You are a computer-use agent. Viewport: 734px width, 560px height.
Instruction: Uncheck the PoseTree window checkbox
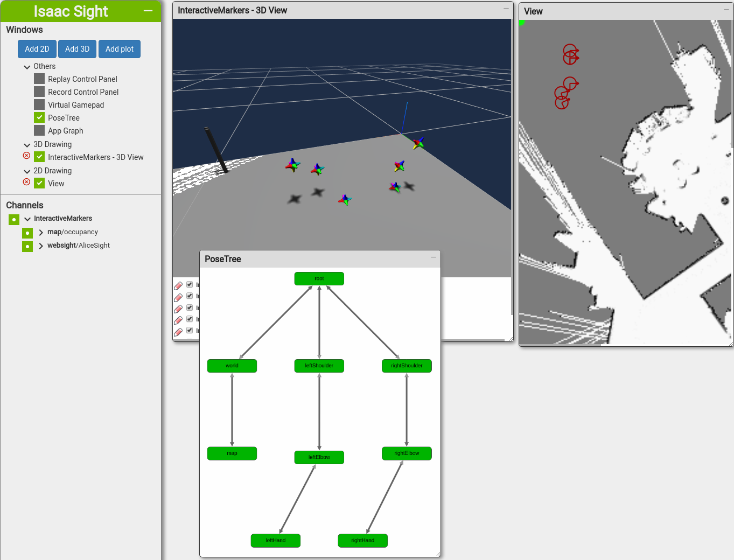pyautogui.click(x=39, y=117)
